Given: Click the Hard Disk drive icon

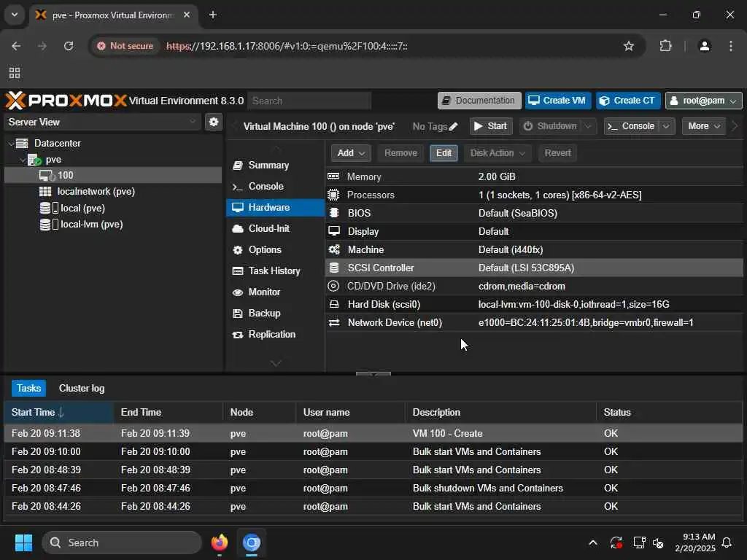Looking at the screenshot, I should 334,304.
